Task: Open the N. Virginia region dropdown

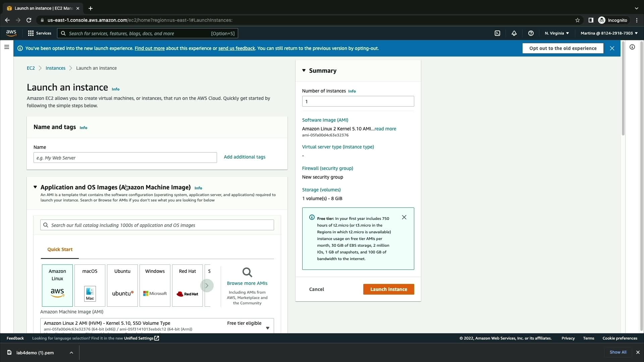Action: (556, 33)
